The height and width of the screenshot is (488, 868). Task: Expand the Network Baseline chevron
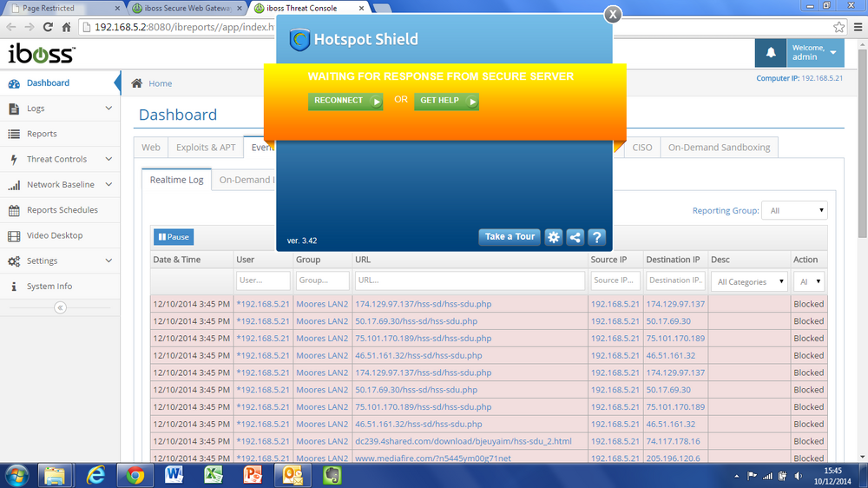pos(108,185)
